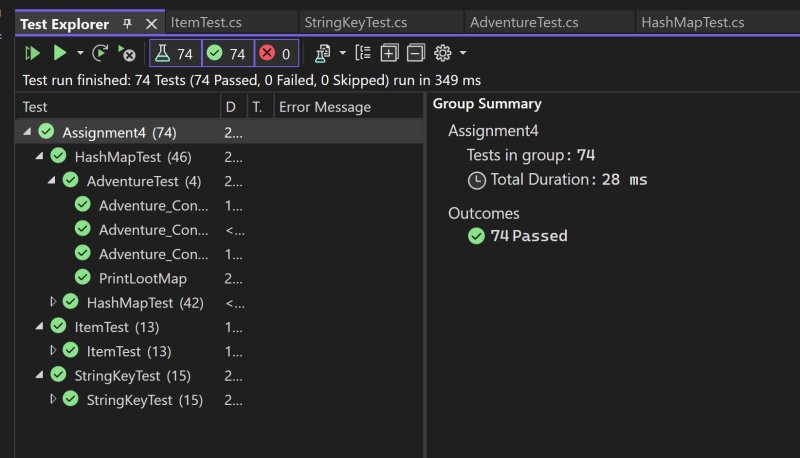800x458 pixels.
Task: Collapse the ItemTest (13) parent node
Action: [x=39, y=326]
